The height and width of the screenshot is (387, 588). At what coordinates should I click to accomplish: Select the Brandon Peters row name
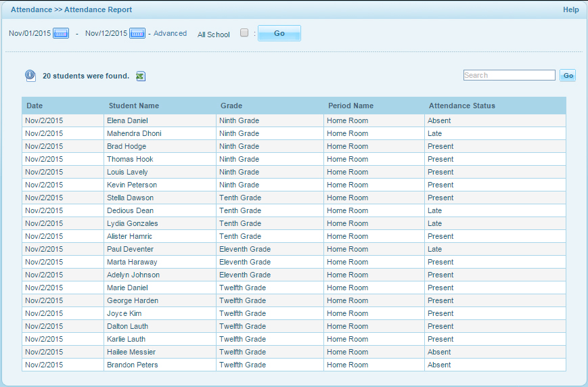[132, 365]
